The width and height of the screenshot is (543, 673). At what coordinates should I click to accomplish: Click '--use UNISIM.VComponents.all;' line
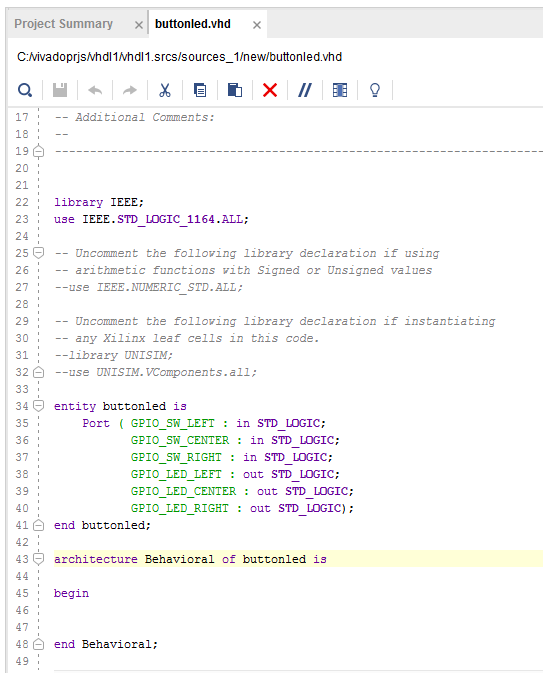click(x=155, y=372)
